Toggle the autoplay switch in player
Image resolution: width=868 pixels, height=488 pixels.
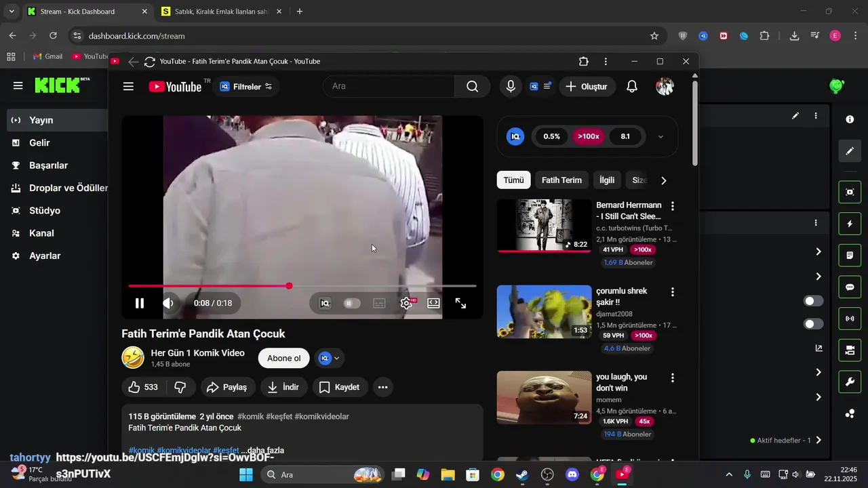pos(351,303)
